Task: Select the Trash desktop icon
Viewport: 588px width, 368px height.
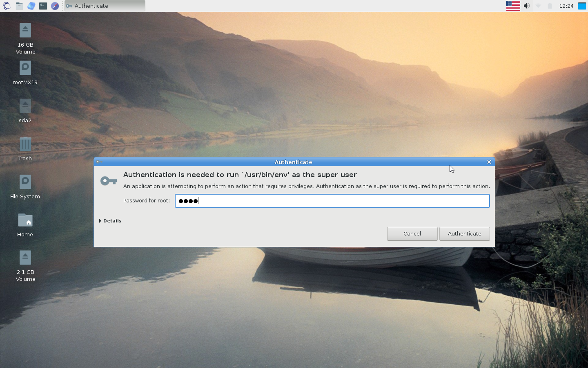Action: tap(25, 149)
